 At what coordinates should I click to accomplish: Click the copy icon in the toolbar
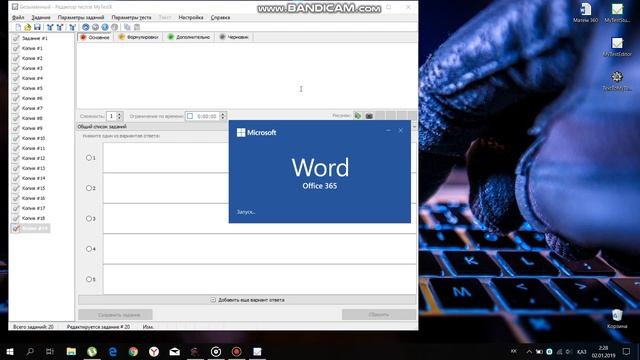click(x=127, y=27)
